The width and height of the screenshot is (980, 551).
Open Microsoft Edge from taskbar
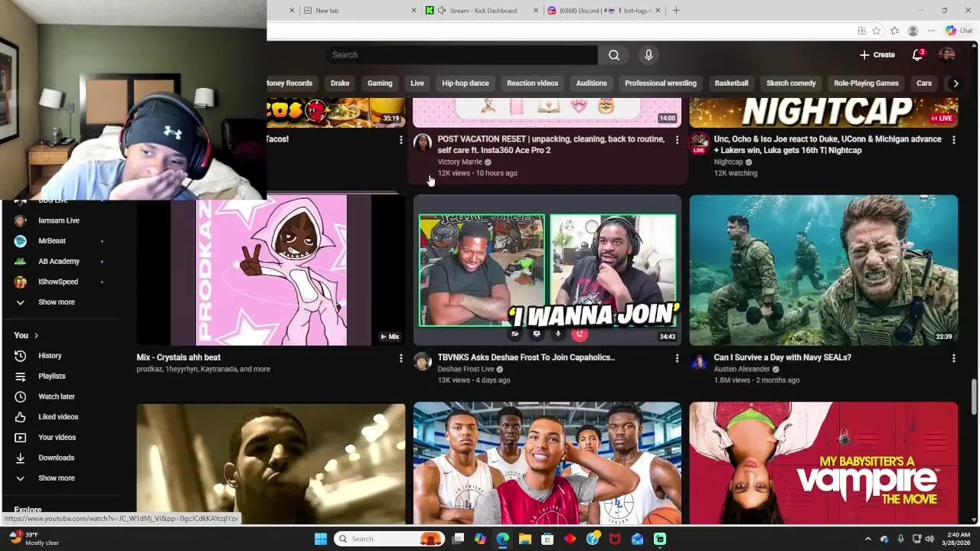(x=502, y=539)
